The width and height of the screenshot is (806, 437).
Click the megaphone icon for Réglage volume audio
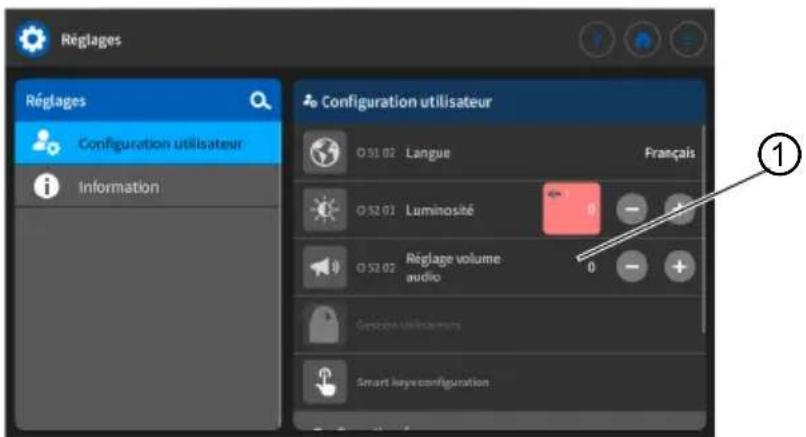[x=325, y=267]
